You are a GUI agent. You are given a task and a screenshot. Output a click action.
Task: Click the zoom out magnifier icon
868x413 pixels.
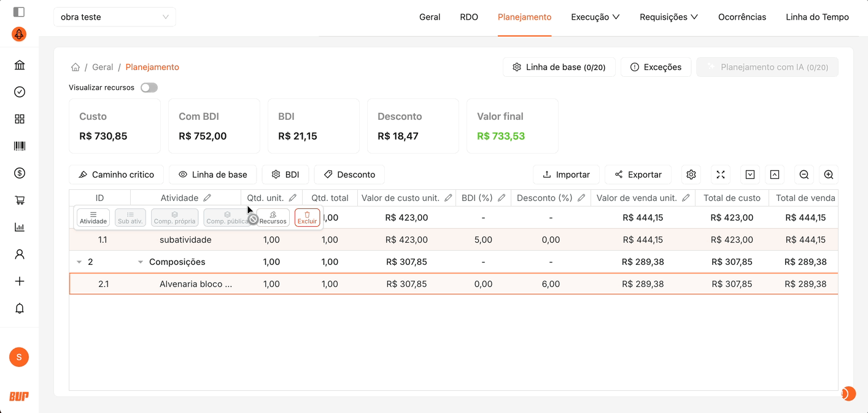tap(804, 175)
